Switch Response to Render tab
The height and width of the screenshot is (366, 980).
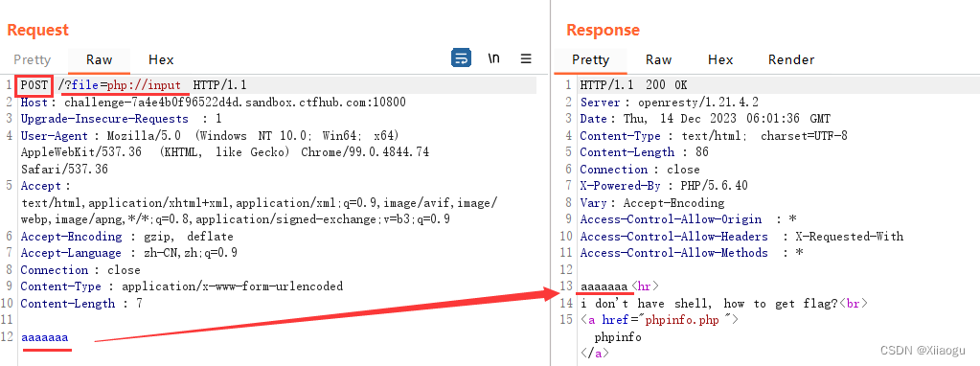coord(790,60)
